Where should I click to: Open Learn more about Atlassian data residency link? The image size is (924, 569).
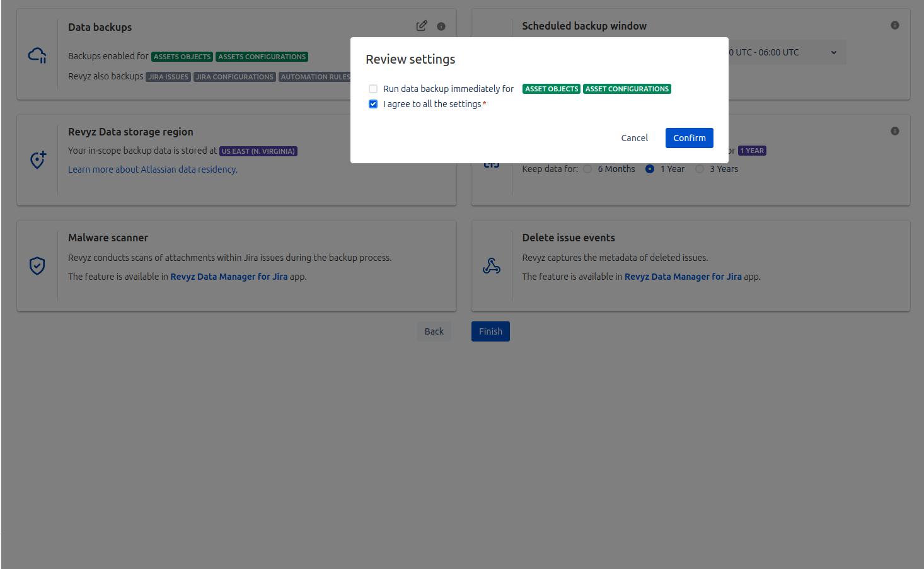pyautogui.click(x=153, y=170)
